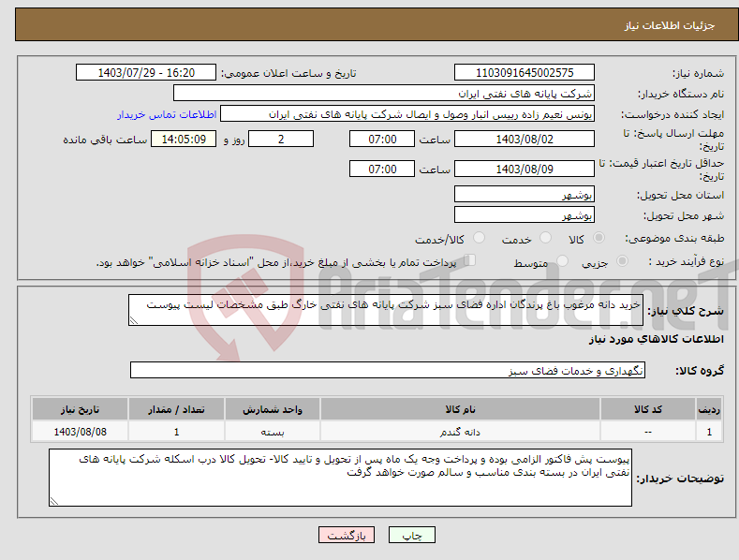Click the کد کالا column header
This screenshot has height=560, width=739.
[647, 409]
